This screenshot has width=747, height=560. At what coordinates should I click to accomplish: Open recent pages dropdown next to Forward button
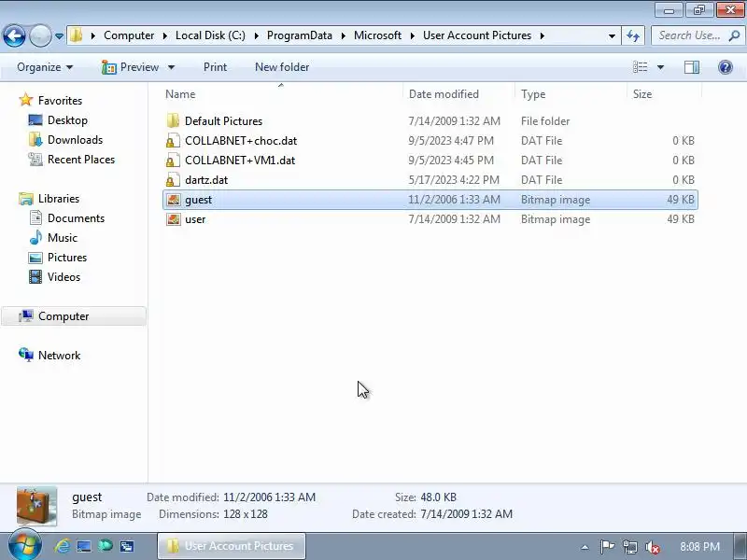click(59, 35)
